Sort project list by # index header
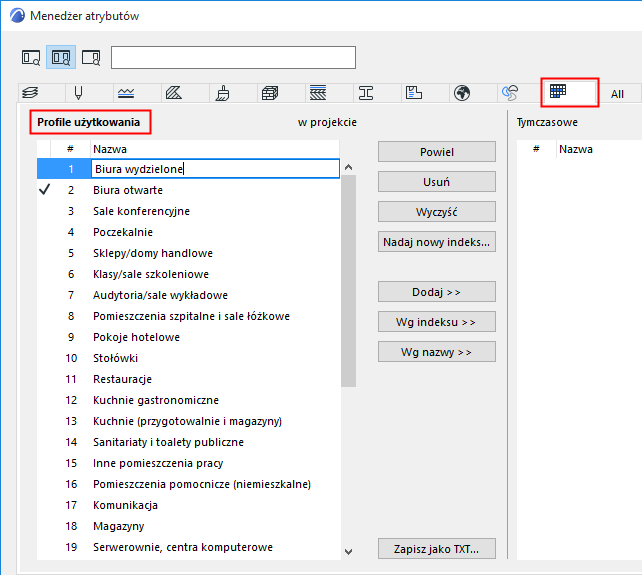Image resolution: width=642 pixels, height=575 pixels. [70, 149]
